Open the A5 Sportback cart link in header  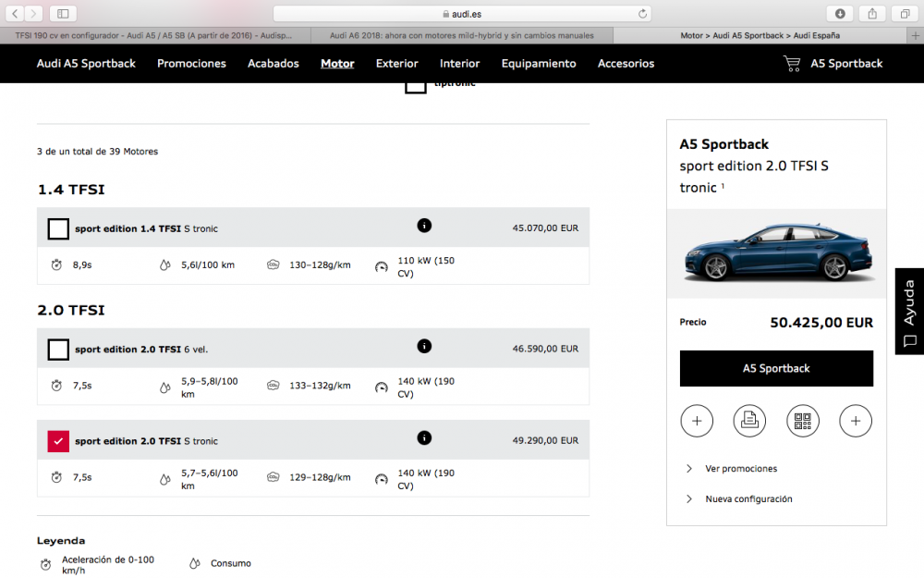[x=846, y=63]
